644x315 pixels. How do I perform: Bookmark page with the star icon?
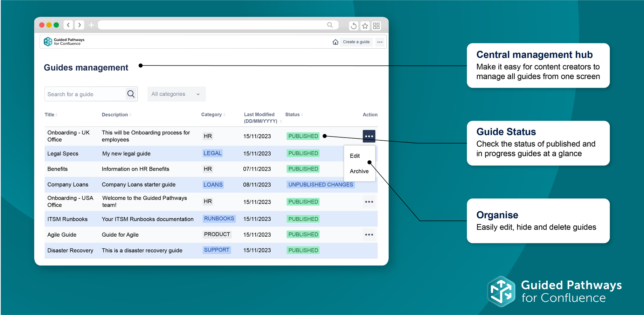point(365,26)
